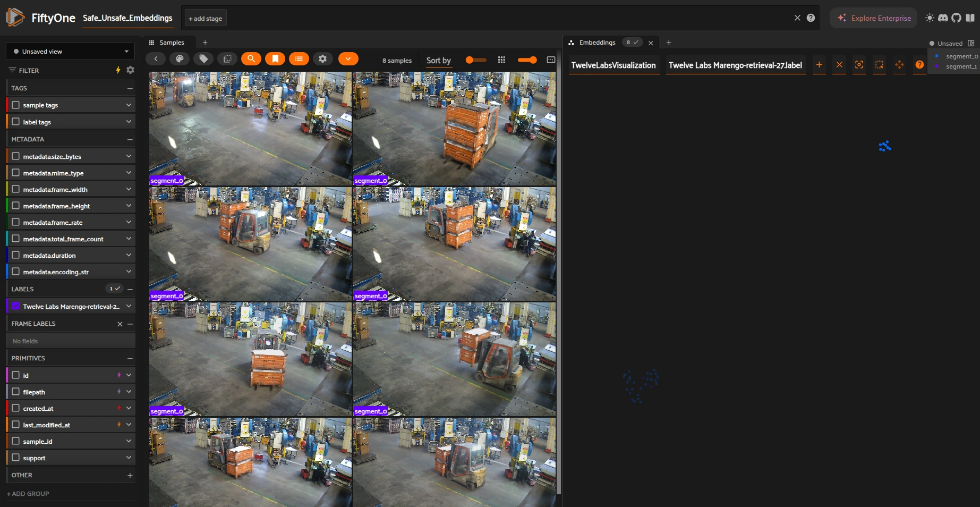This screenshot has height=507, width=980.
Task: Click the Embeddings 8 selected-samples badge
Action: click(632, 43)
